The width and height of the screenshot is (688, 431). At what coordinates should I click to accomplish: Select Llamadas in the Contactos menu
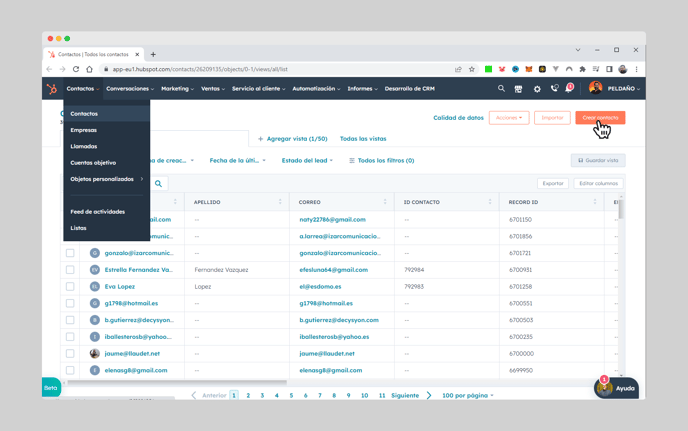click(84, 147)
